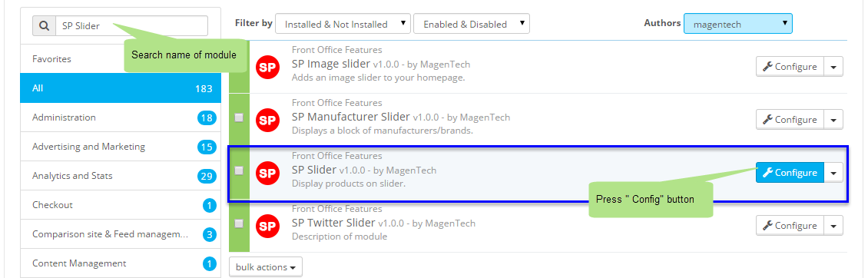The image size is (868, 278).
Task: Open the Installed & Not Installed filter dropdown
Action: tap(343, 24)
